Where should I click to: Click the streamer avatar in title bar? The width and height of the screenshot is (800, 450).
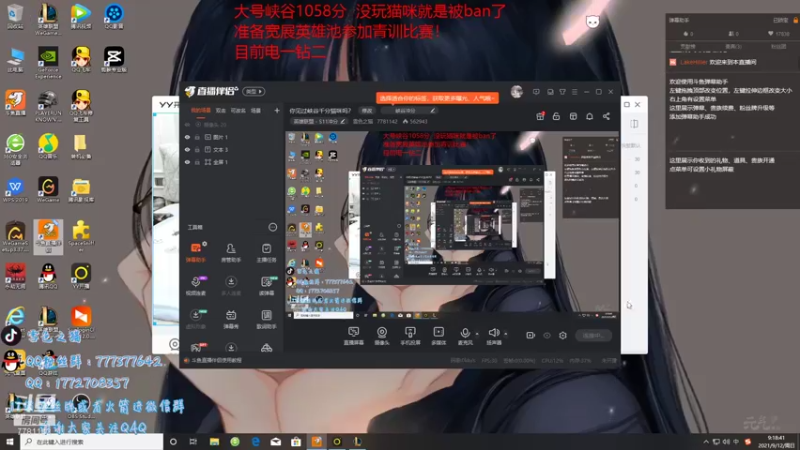click(516, 92)
